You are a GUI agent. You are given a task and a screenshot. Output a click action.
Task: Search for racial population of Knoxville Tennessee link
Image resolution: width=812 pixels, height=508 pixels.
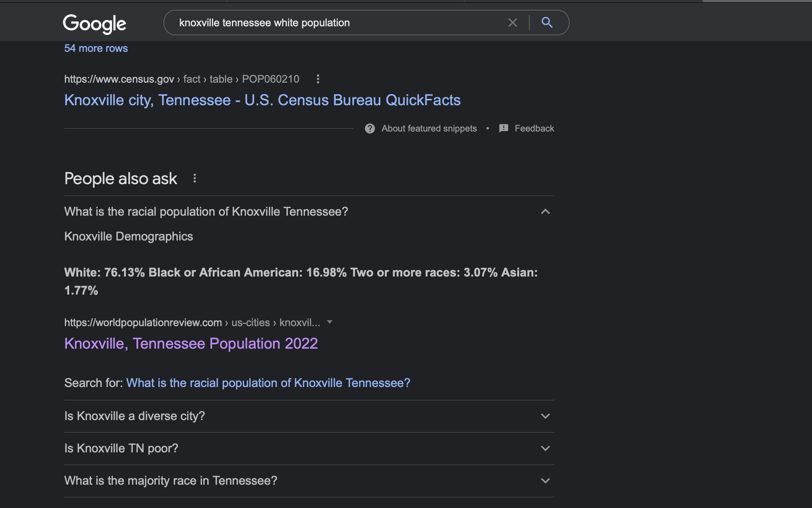[268, 383]
